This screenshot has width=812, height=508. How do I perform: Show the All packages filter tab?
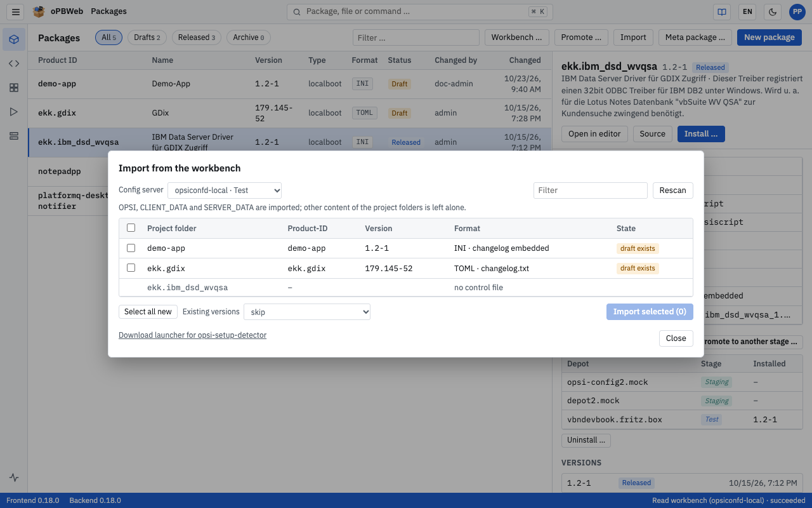[x=109, y=37]
